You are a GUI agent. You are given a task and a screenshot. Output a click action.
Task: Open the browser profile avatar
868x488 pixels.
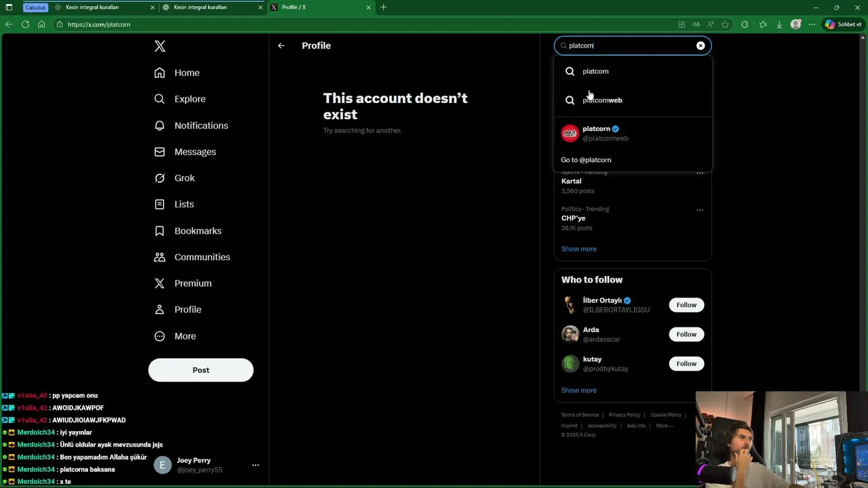(796, 24)
